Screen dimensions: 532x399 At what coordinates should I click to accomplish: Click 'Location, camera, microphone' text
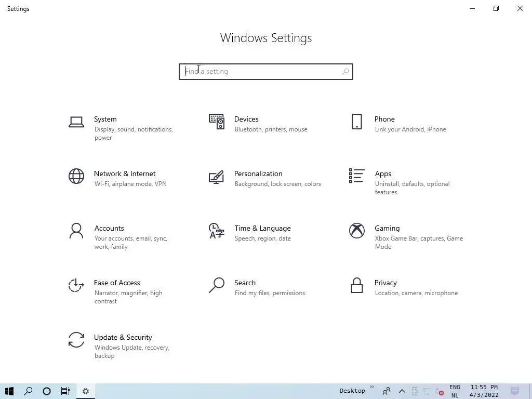(x=416, y=293)
